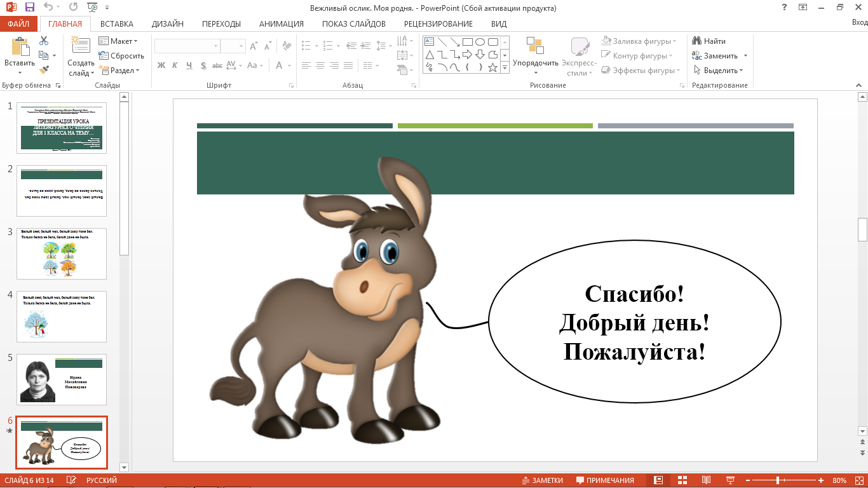This screenshot has width=868, height=488.
Task: Choose the down arrow block shape
Action: coord(480,55)
